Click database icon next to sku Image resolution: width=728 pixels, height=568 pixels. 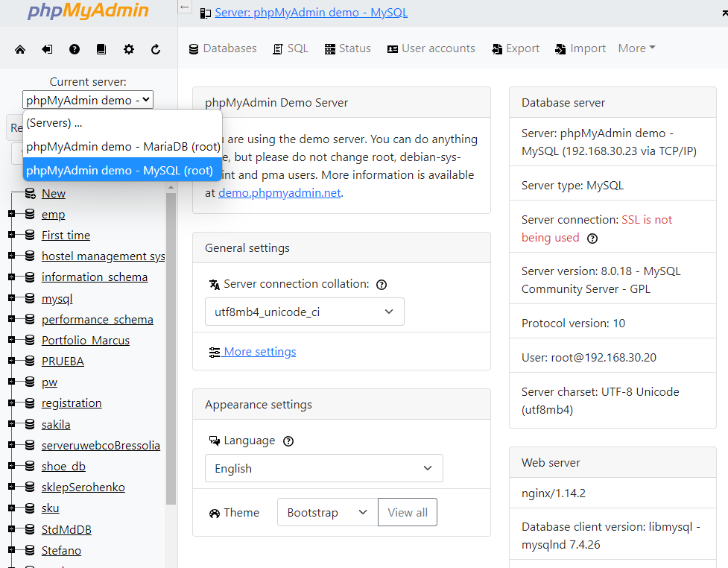30,508
